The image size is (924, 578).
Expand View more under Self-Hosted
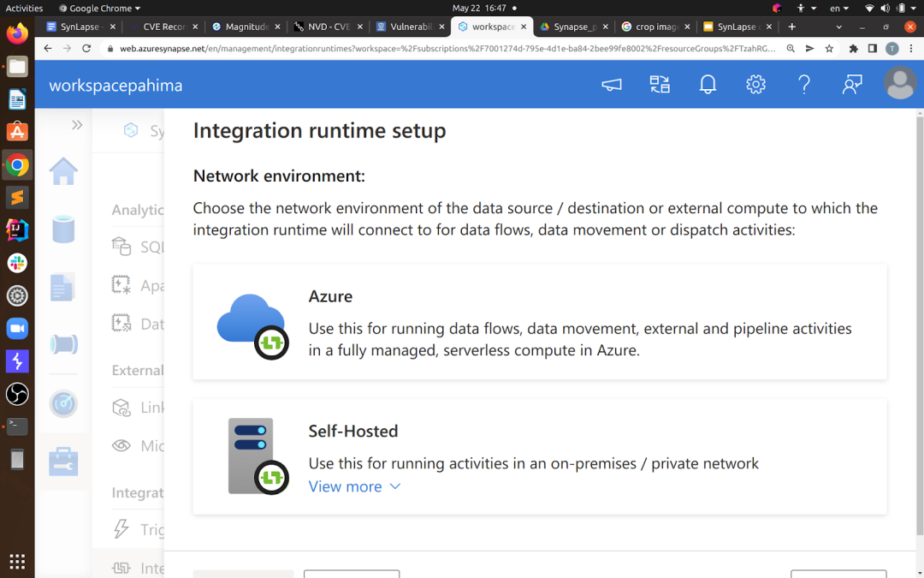pos(355,486)
